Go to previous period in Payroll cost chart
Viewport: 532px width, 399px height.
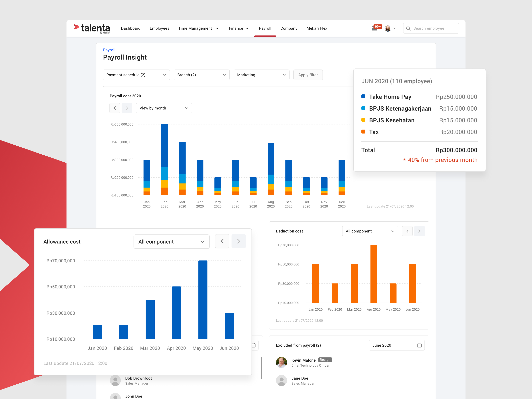point(115,108)
